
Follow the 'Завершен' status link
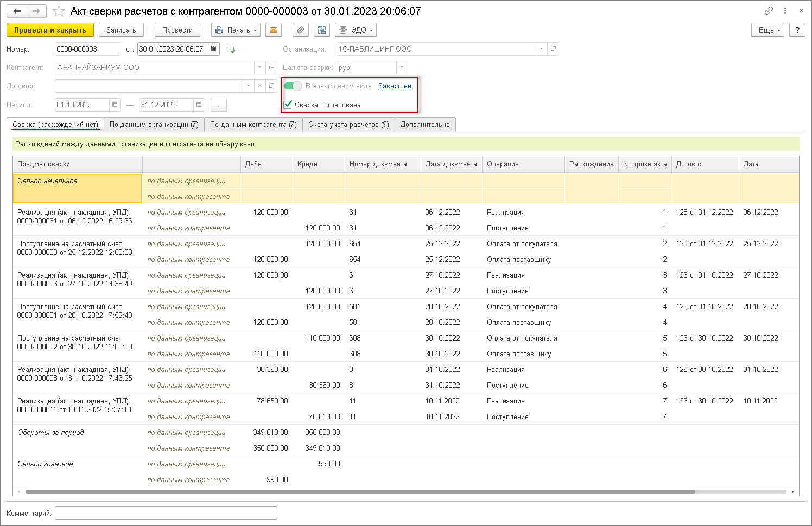click(x=395, y=86)
